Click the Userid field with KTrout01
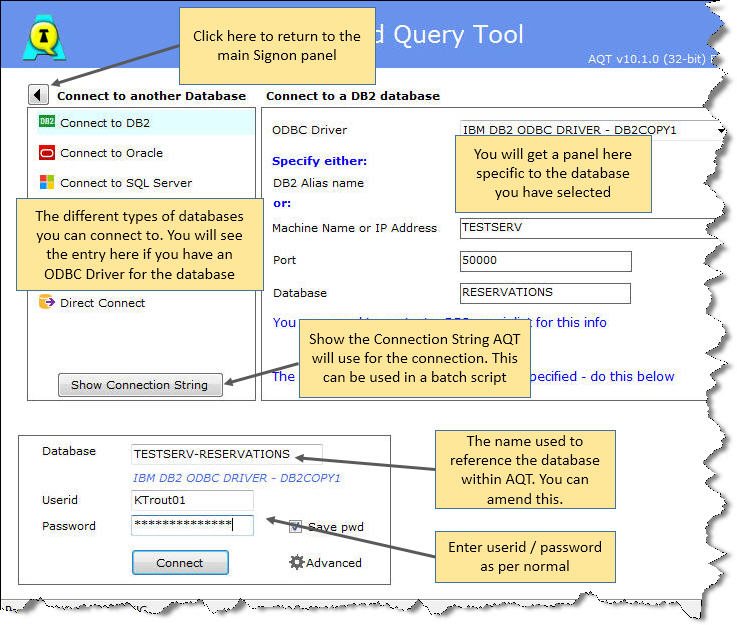The image size is (737, 625). point(192,500)
